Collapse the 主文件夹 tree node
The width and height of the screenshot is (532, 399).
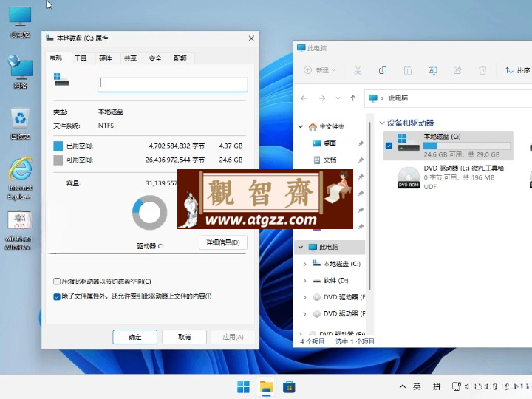[301, 126]
